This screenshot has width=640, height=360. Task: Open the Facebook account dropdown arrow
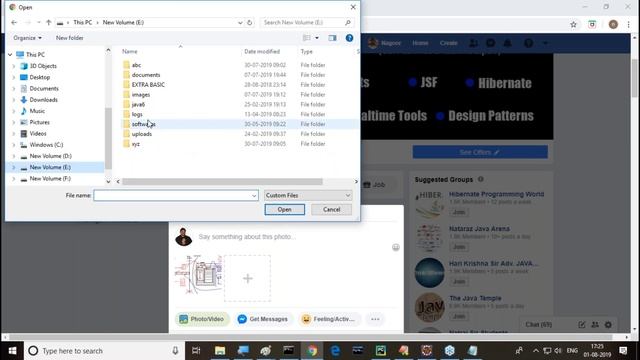[x=546, y=43]
